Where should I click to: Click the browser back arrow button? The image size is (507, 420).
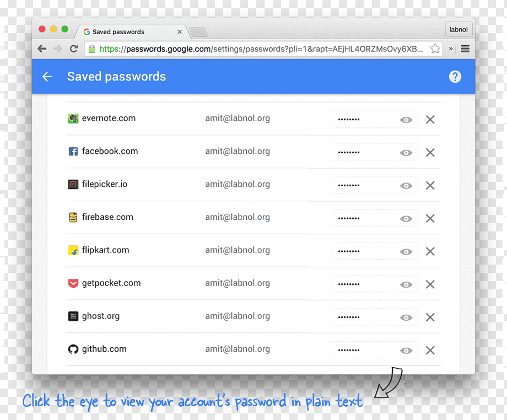point(42,49)
